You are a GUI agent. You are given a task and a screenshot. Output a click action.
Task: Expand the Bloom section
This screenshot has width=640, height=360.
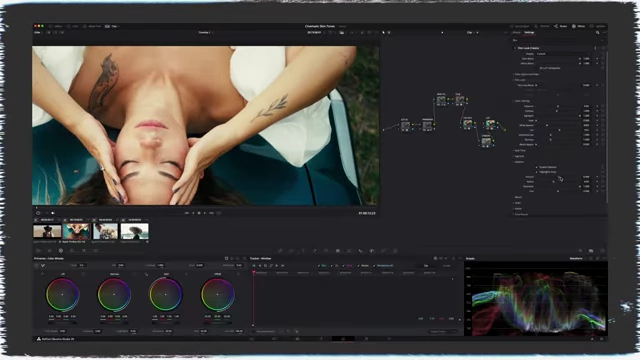click(x=518, y=197)
